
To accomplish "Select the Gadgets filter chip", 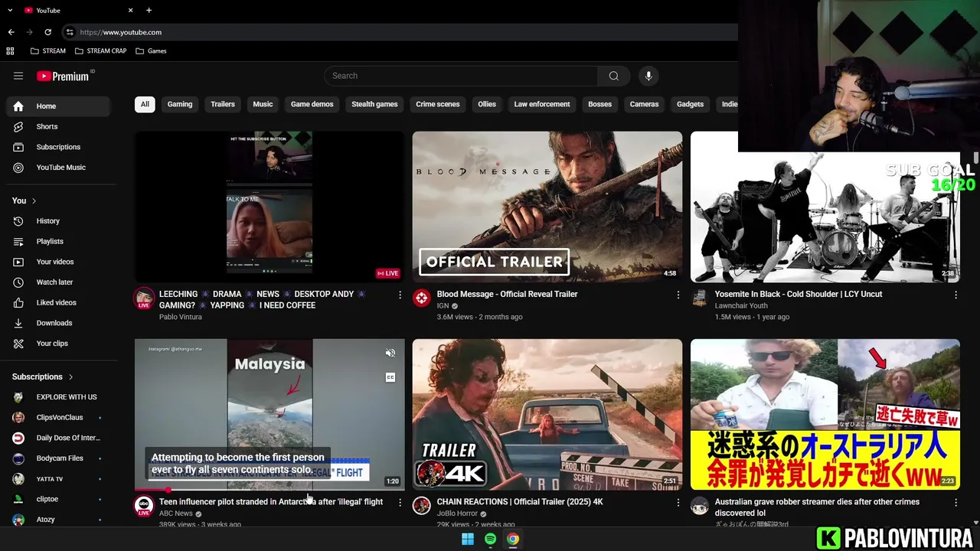I will point(690,104).
